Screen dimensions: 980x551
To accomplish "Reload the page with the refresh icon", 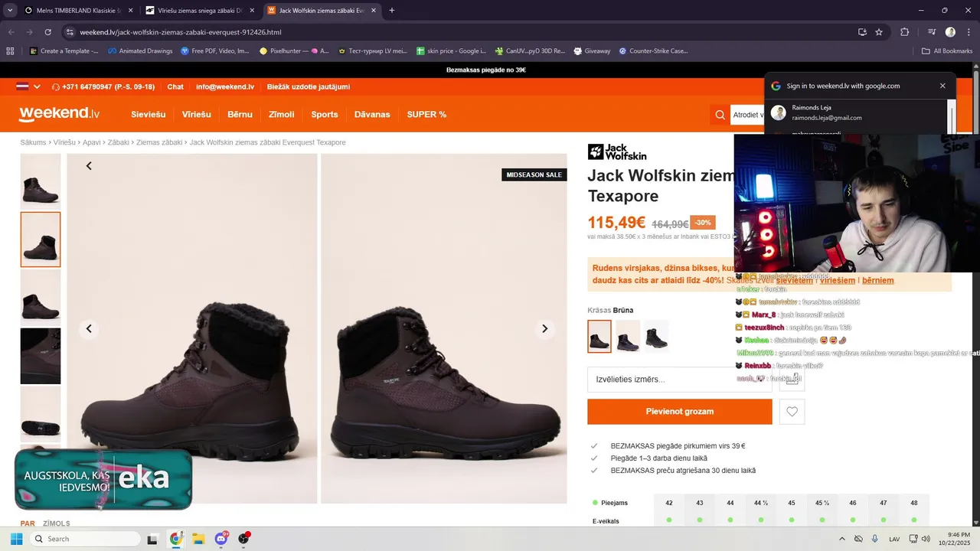I will [47, 32].
